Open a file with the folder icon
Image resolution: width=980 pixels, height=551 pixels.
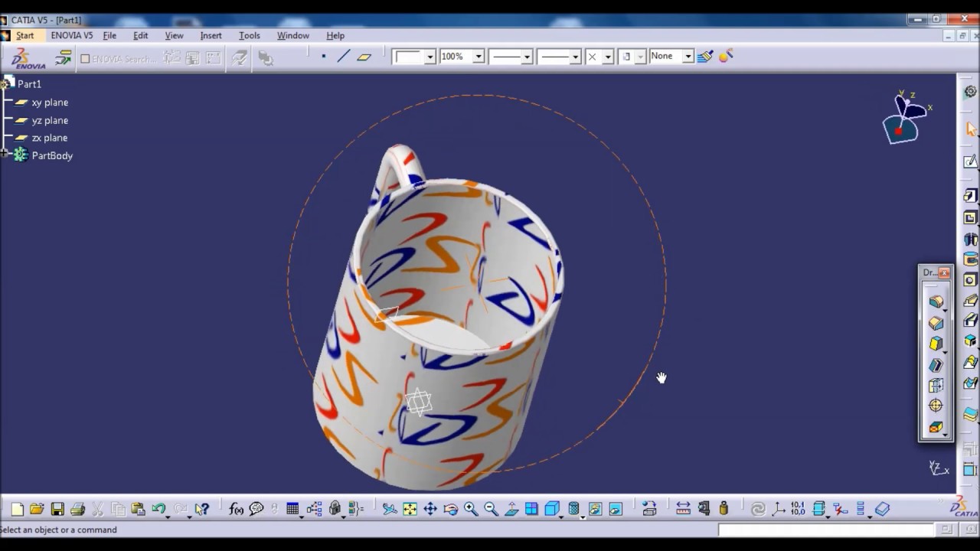click(x=37, y=509)
